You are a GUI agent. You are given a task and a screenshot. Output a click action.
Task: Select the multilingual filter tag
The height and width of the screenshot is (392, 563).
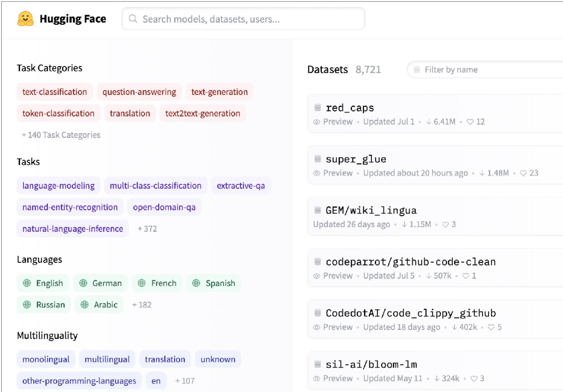(x=107, y=359)
